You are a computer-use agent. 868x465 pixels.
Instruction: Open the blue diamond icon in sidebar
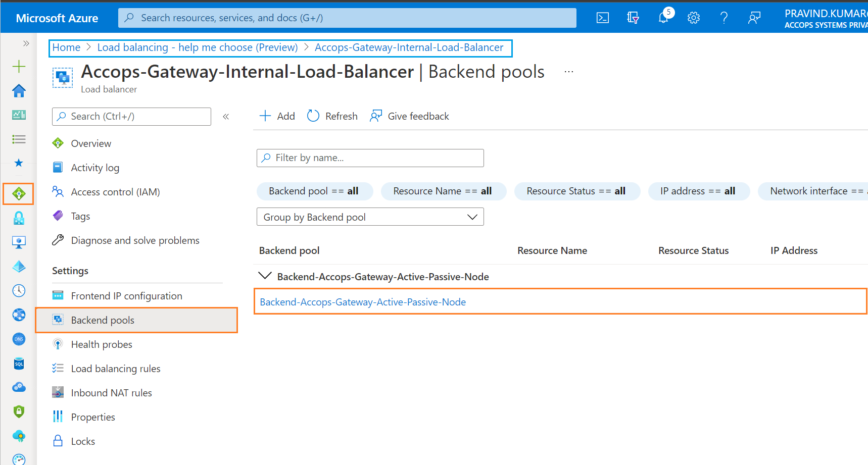pos(19,266)
